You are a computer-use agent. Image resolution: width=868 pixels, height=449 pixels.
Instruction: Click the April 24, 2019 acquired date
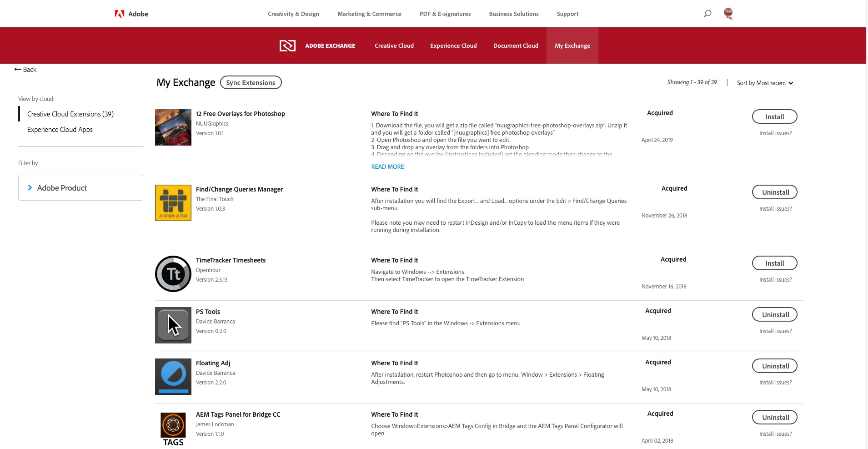tap(657, 140)
